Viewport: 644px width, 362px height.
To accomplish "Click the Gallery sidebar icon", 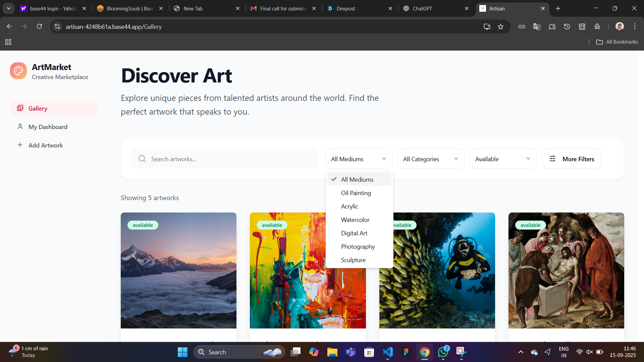I will 20,108.
